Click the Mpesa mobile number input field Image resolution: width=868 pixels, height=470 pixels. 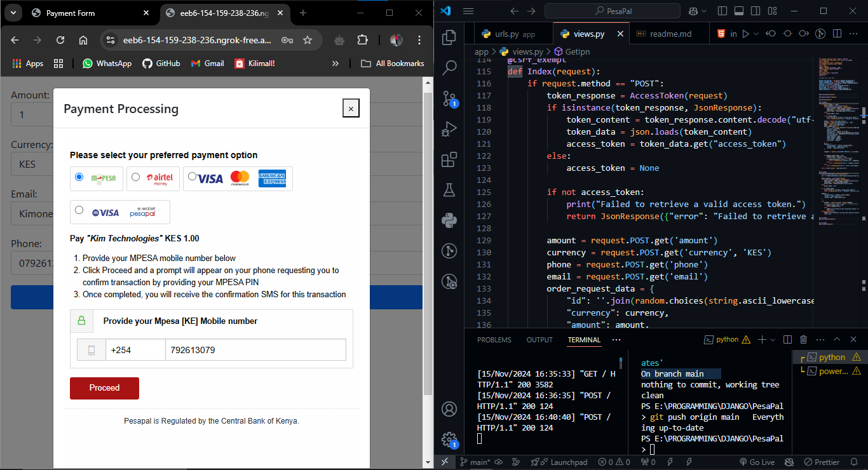(255, 350)
